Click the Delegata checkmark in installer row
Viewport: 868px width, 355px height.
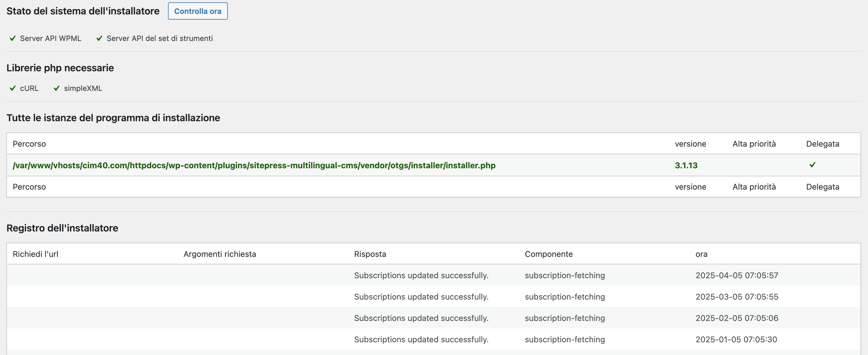point(812,165)
